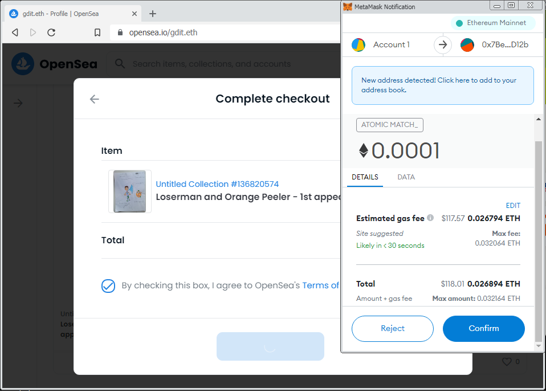Close the MetaMask Notification window
Screen dimensions: 546x392
(531, 6)
